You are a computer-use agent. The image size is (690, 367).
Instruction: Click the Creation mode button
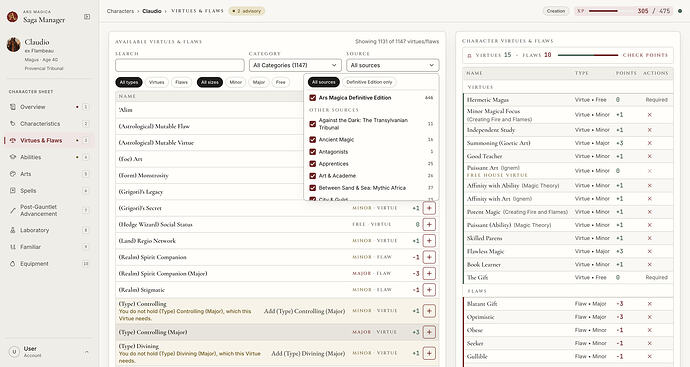click(x=556, y=11)
